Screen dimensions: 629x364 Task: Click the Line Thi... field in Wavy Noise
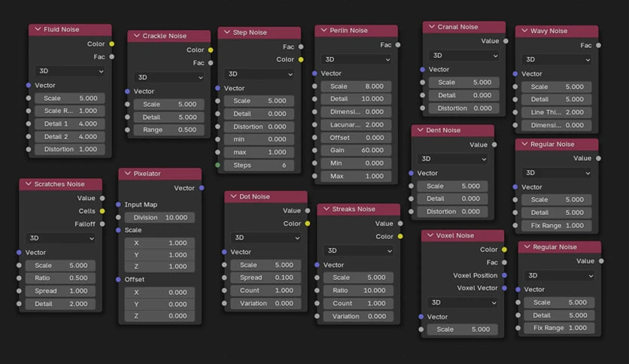point(557,112)
